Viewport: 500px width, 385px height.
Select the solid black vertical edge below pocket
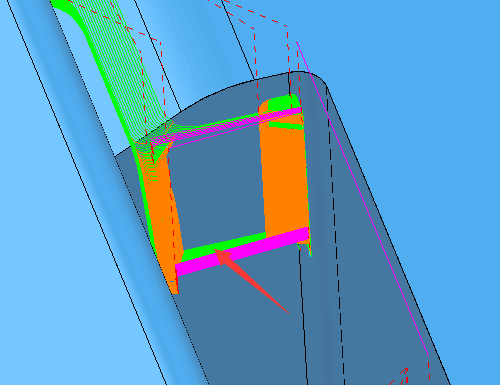pyautogui.click(x=303, y=313)
